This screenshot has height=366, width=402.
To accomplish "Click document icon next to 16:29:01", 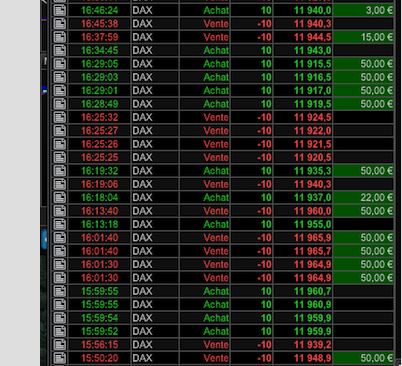I will point(60,90).
